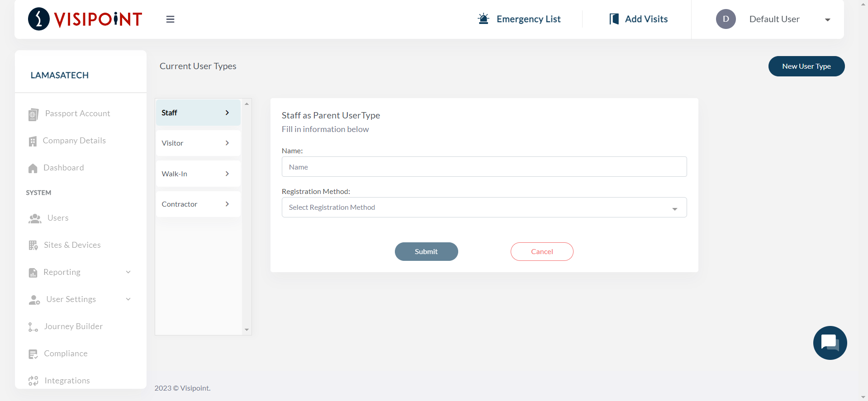Click the New User Type button

point(806,66)
